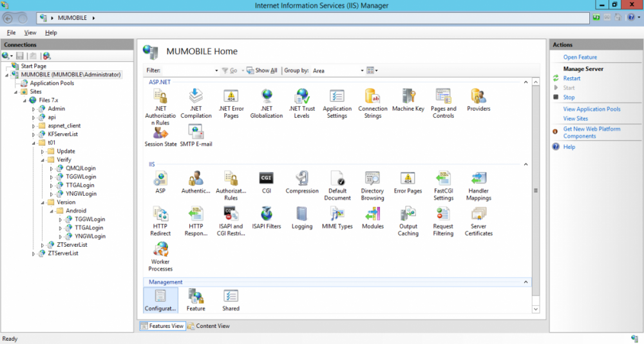Screen dimensions: 644x344
Task: Open Worker Processes feature
Action: (160, 257)
